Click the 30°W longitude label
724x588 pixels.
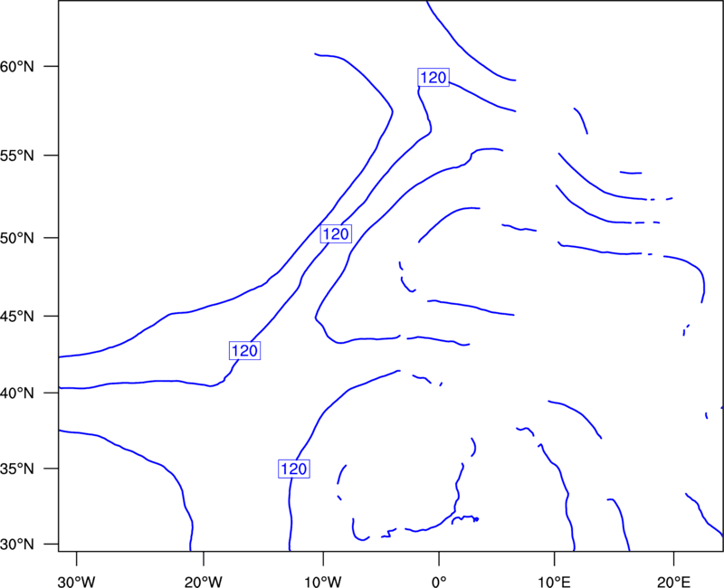pos(76,582)
